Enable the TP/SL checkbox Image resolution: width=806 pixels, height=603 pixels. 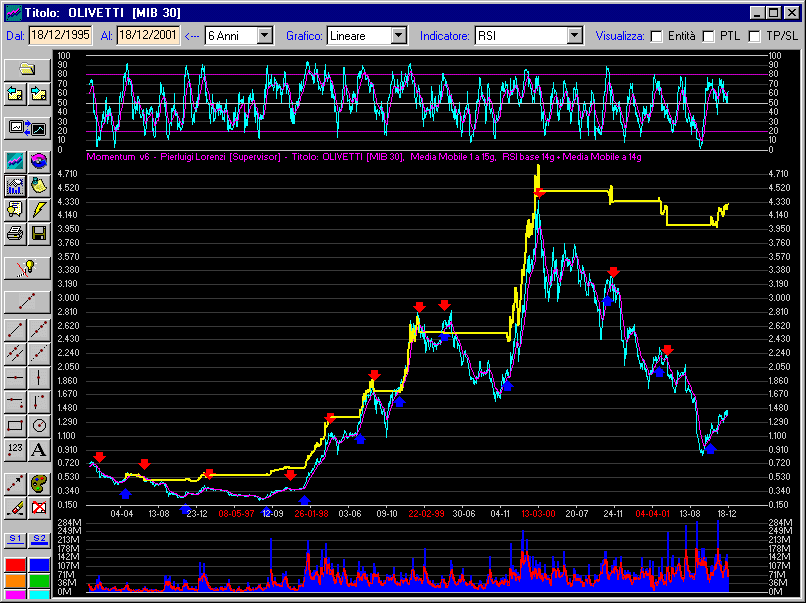(x=755, y=36)
